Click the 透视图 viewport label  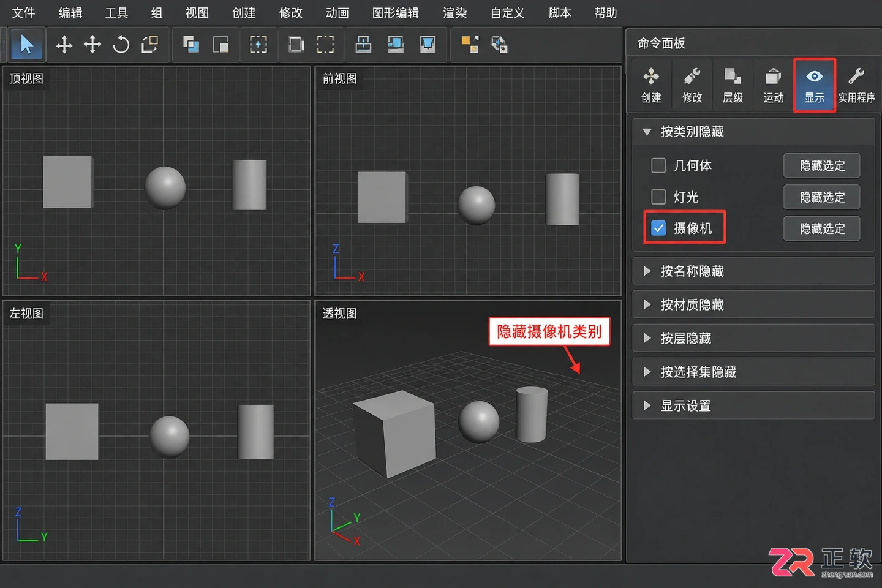pyautogui.click(x=340, y=314)
